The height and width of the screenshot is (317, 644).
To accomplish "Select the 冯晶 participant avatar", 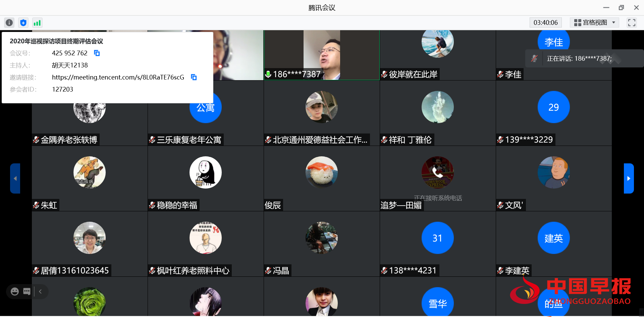I will click(x=322, y=238).
